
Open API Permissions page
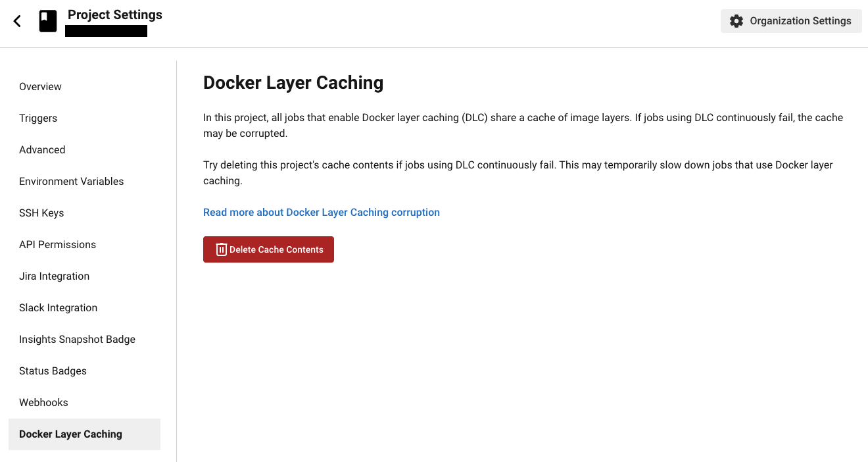point(57,245)
